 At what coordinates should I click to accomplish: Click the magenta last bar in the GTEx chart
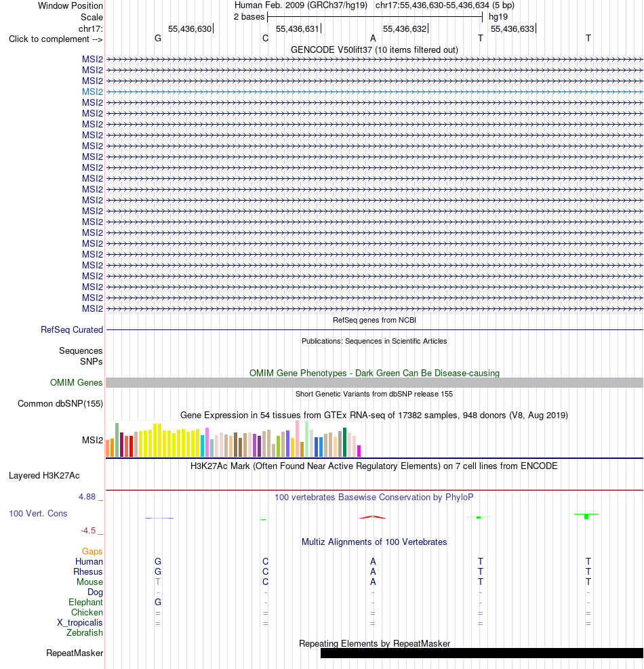click(x=359, y=451)
